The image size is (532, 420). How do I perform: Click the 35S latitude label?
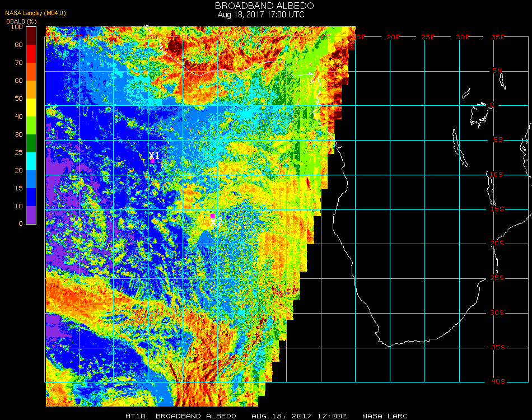click(x=498, y=347)
